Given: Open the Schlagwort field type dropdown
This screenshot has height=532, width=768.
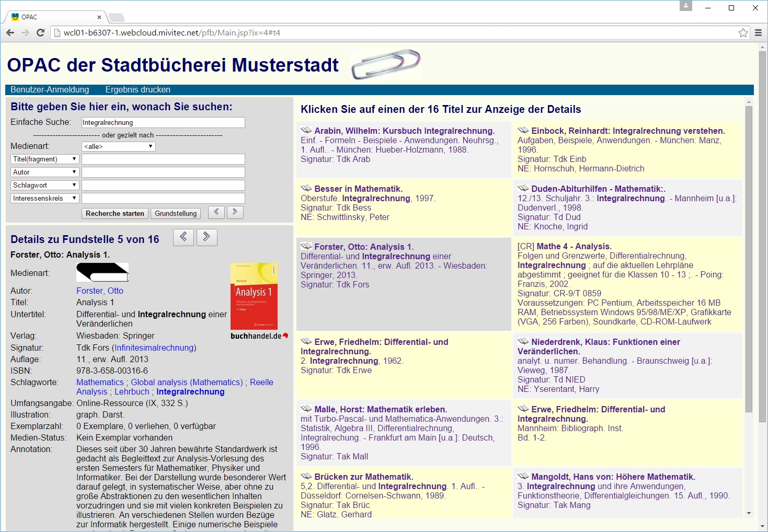Looking at the screenshot, I should click(44, 185).
